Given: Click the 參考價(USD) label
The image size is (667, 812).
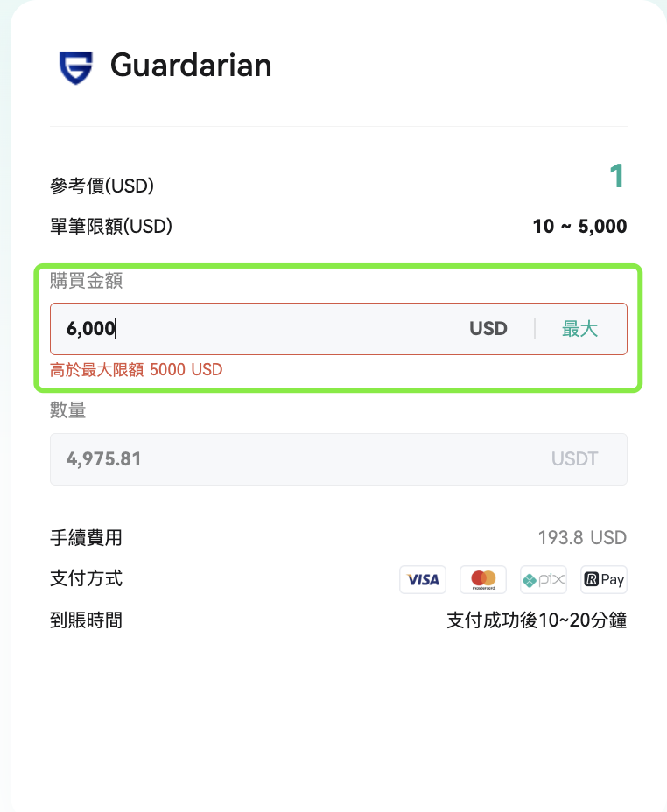Looking at the screenshot, I should (x=102, y=185).
